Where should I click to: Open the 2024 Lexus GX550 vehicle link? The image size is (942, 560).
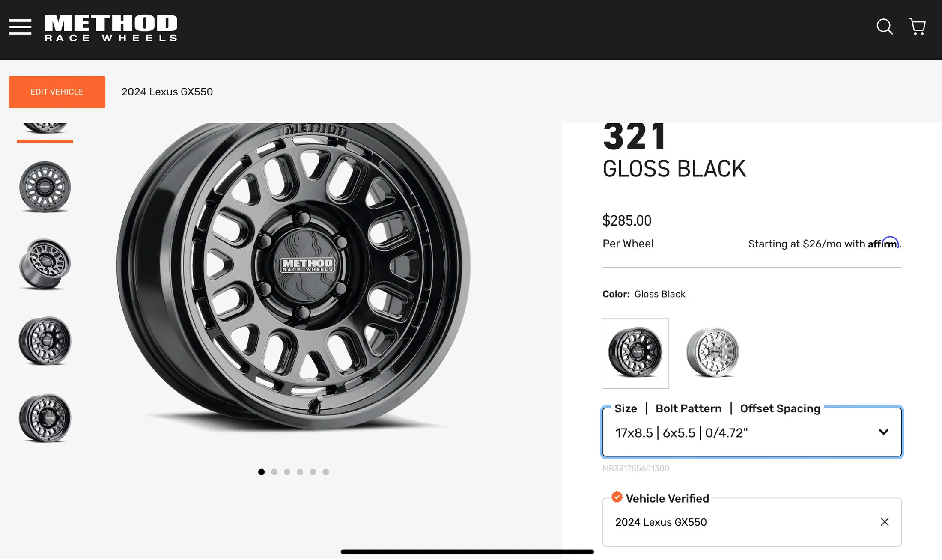pyautogui.click(x=661, y=522)
